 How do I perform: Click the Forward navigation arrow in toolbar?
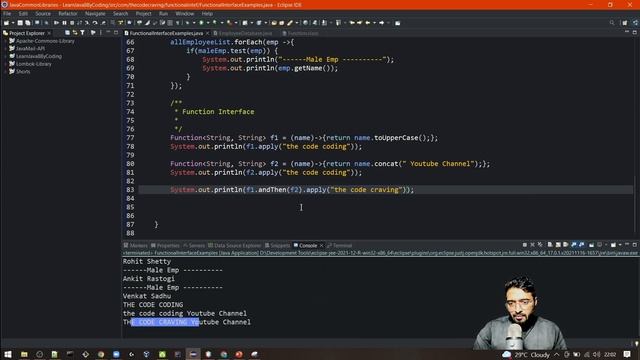[x=382, y=23]
